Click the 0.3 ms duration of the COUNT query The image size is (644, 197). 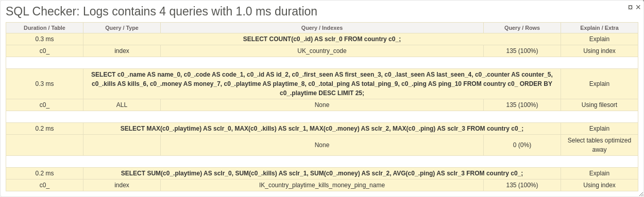(x=44, y=39)
